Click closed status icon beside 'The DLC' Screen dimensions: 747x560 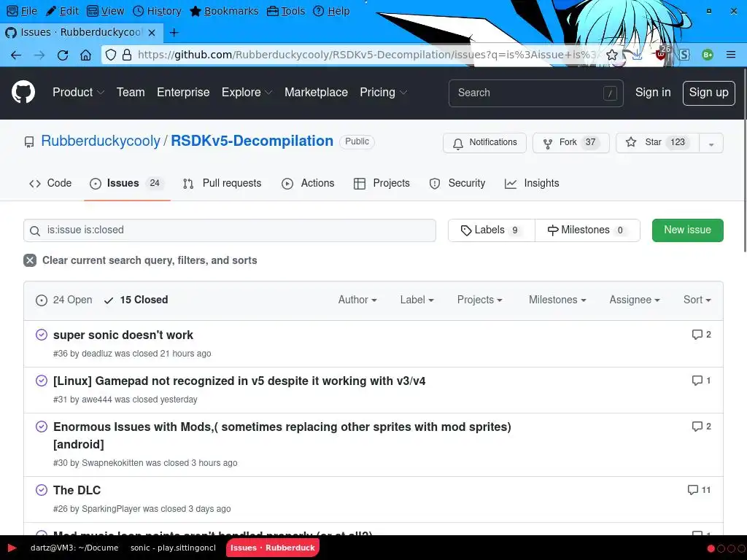click(42, 490)
